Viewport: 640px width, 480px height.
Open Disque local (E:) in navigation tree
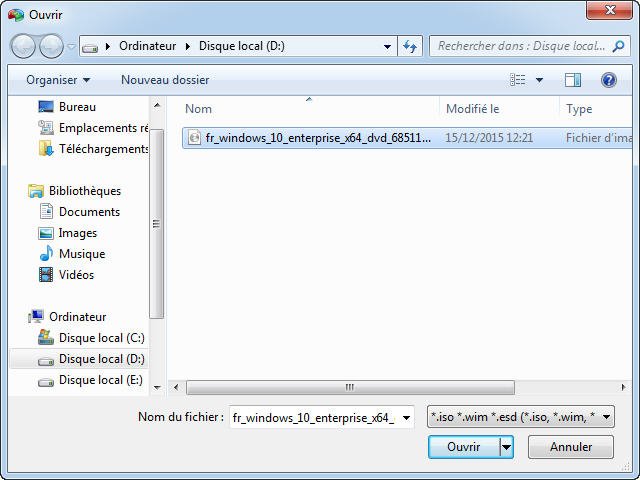click(x=90, y=380)
